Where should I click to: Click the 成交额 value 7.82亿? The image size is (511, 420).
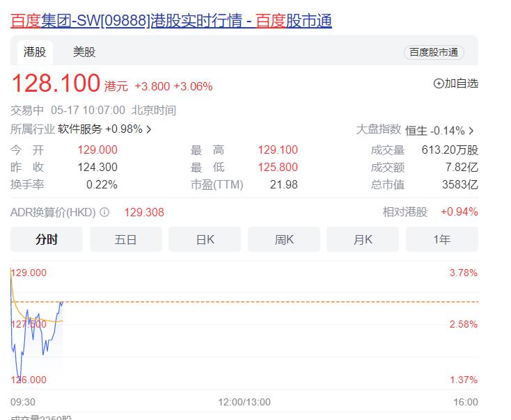tap(462, 167)
